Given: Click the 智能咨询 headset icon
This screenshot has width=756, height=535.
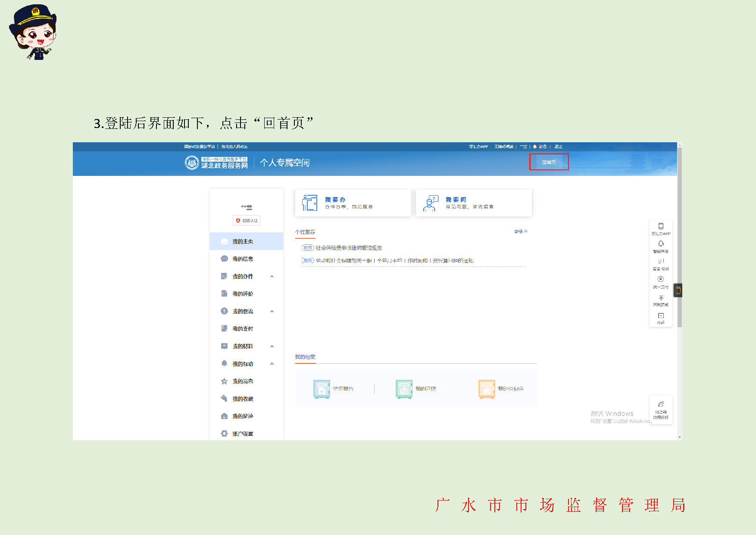Looking at the screenshot, I should click(661, 244).
